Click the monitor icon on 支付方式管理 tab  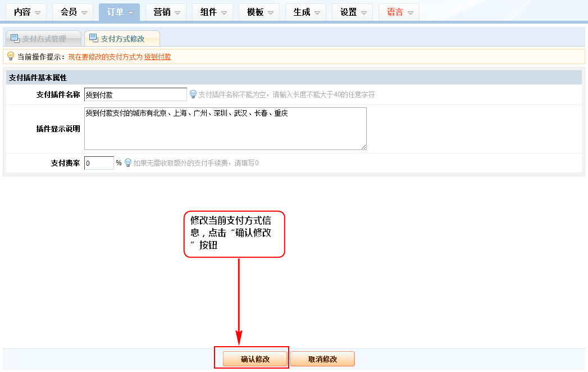click(x=15, y=38)
